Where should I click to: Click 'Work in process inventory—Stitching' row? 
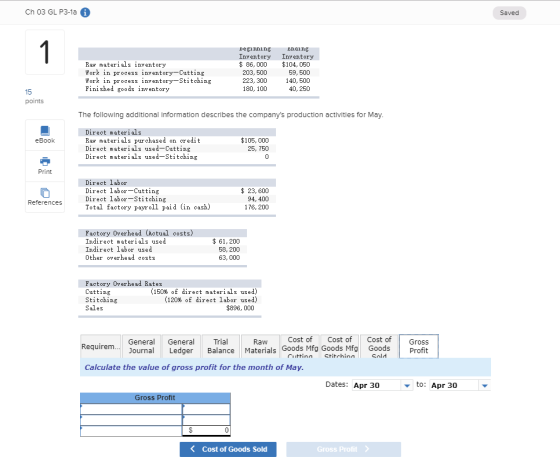[x=199, y=81]
